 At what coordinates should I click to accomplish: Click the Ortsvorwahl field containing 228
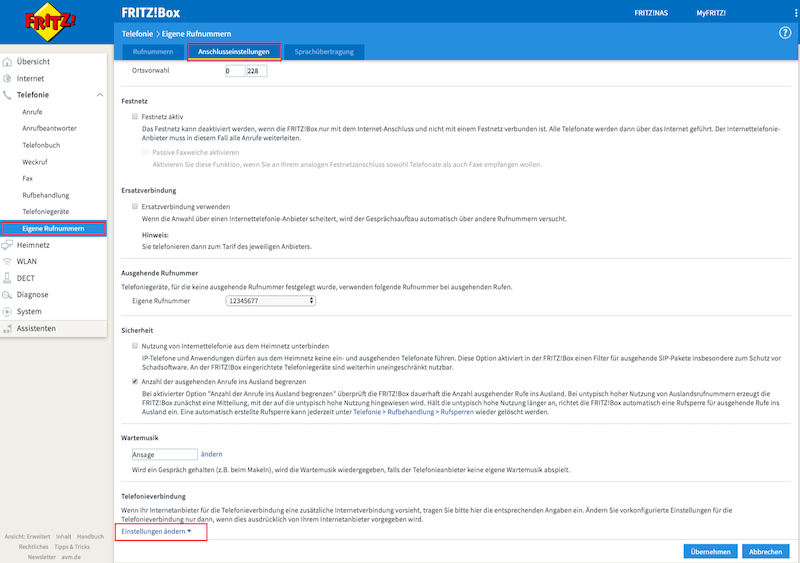click(x=257, y=71)
